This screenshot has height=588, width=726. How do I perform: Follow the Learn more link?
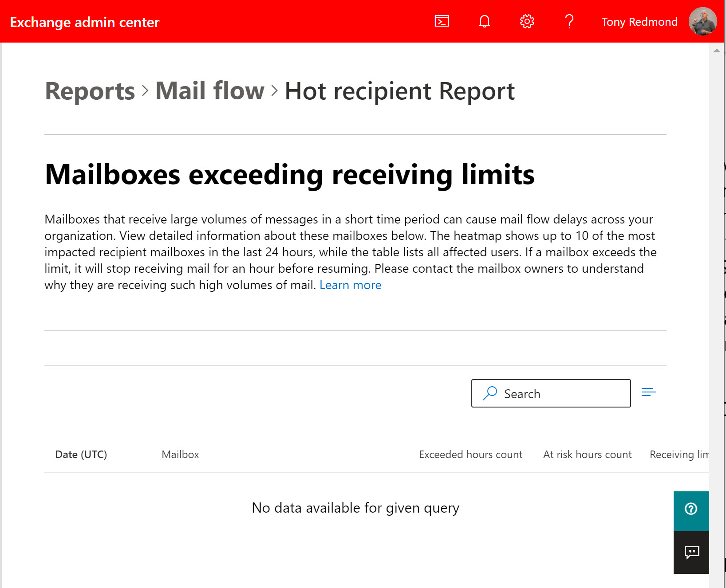pyautogui.click(x=350, y=285)
